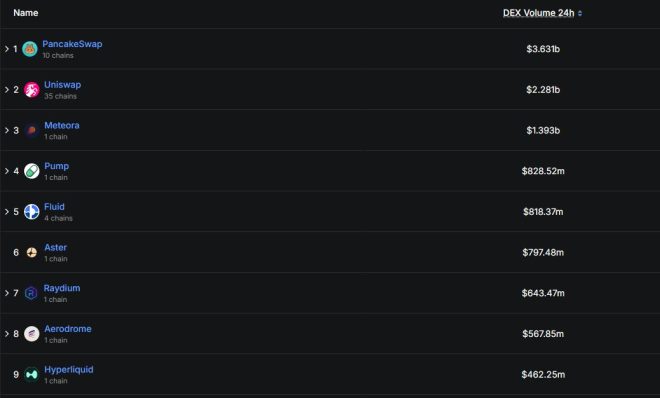Click the blue Fluid logo icon

point(32,212)
